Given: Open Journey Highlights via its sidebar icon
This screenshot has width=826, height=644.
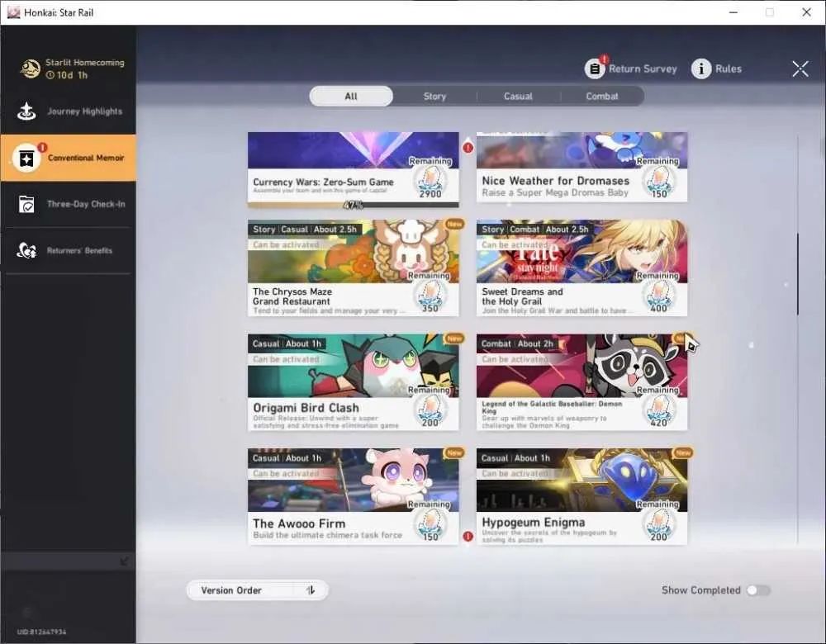Looking at the screenshot, I should [x=26, y=111].
